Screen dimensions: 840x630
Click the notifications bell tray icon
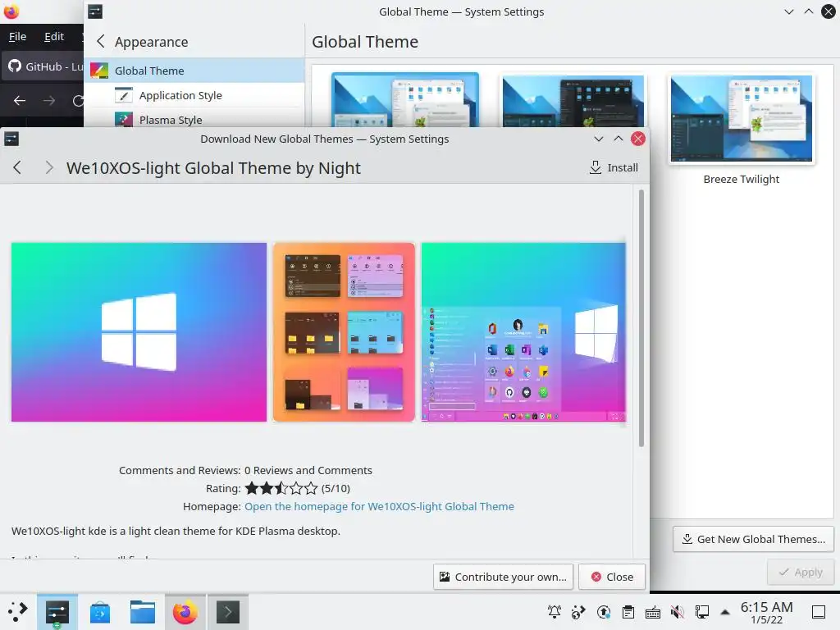pyautogui.click(x=555, y=612)
